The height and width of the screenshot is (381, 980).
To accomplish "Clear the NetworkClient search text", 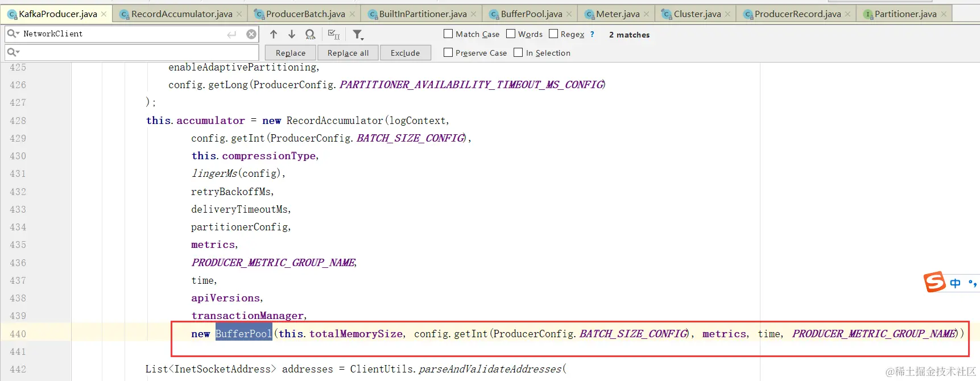I will click(x=251, y=34).
